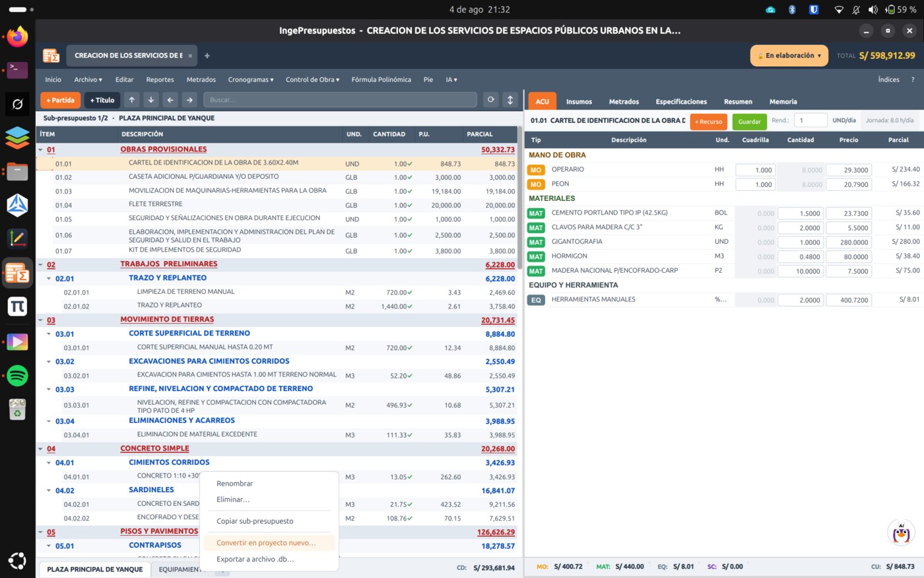The width and height of the screenshot is (924, 578).
Task: Open the Files manager in dock
Action: click(18, 172)
